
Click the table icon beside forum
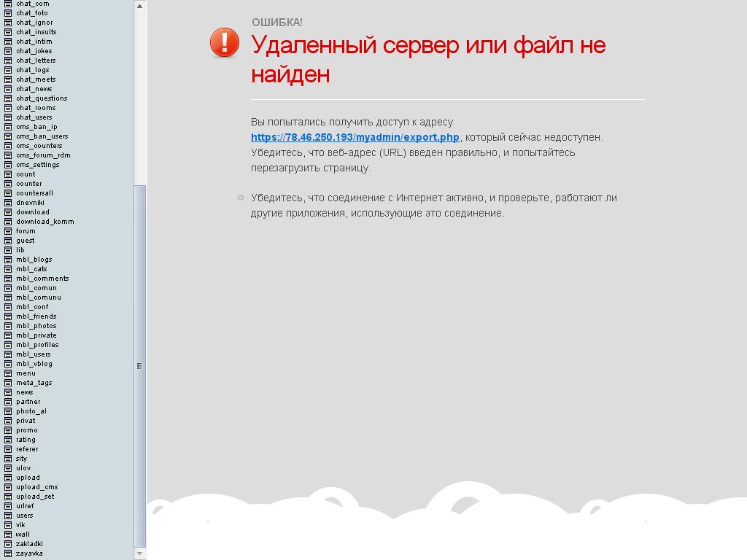[x=7, y=231]
